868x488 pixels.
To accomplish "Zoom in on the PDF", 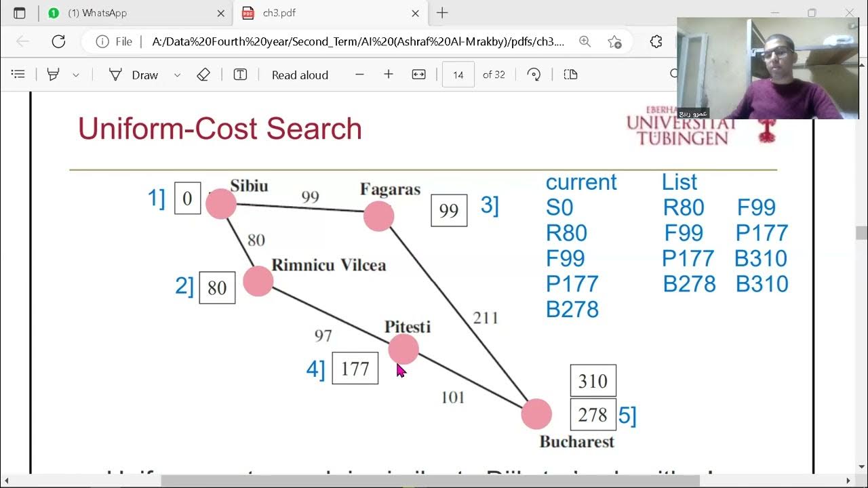I will click(389, 75).
